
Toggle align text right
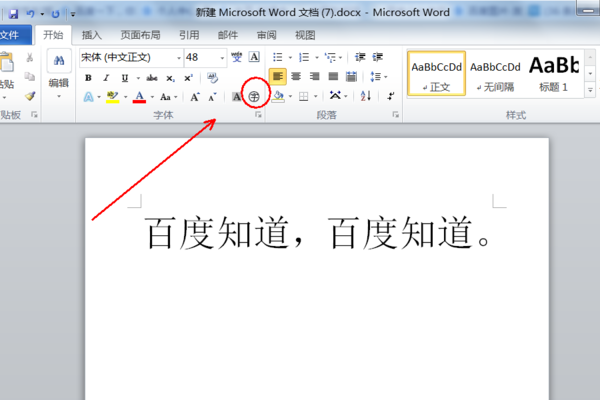coord(314,77)
